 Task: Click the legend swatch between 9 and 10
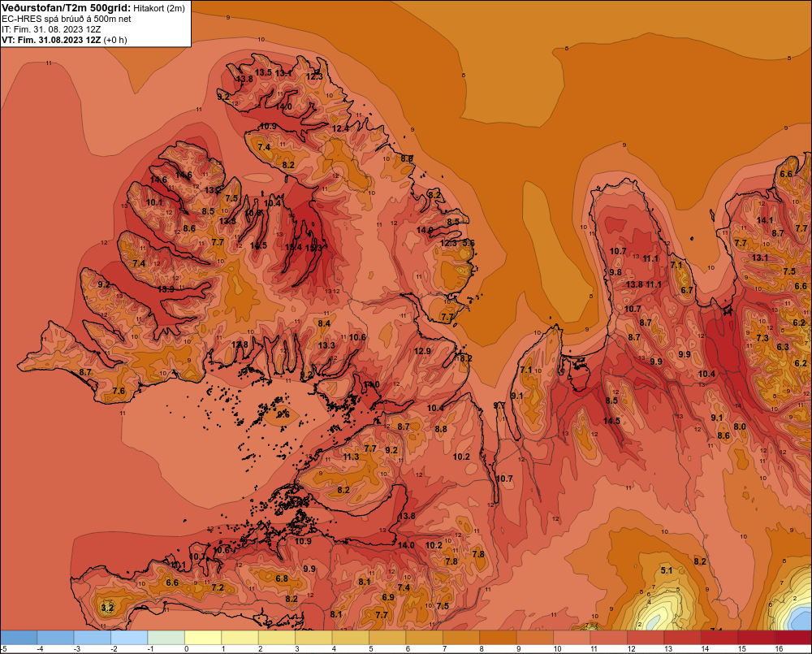pos(535,637)
